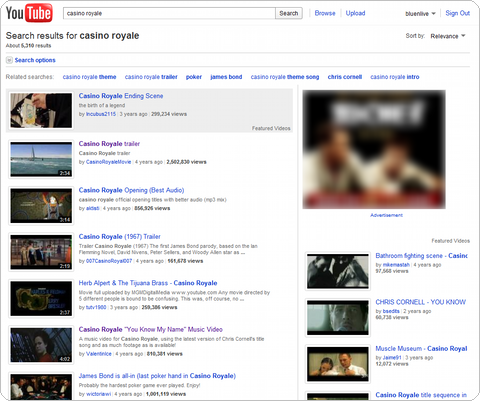Open Casino Royale Opening (Best Audio) thumbnail

tap(41, 206)
